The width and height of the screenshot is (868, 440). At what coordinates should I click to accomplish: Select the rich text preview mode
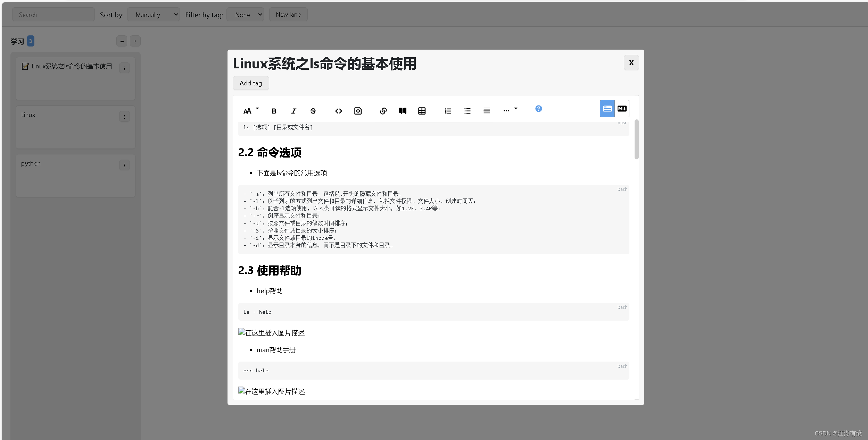(x=607, y=109)
